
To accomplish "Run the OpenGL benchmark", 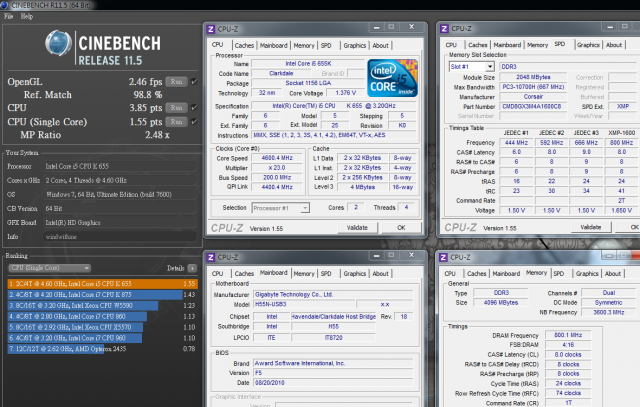I will coord(177,82).
